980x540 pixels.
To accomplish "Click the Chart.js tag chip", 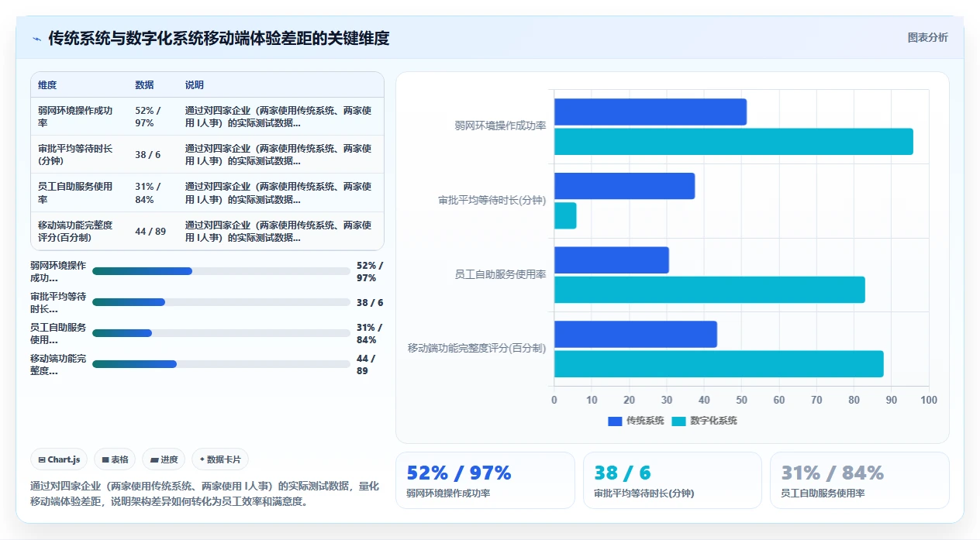I will click(60, 459).
